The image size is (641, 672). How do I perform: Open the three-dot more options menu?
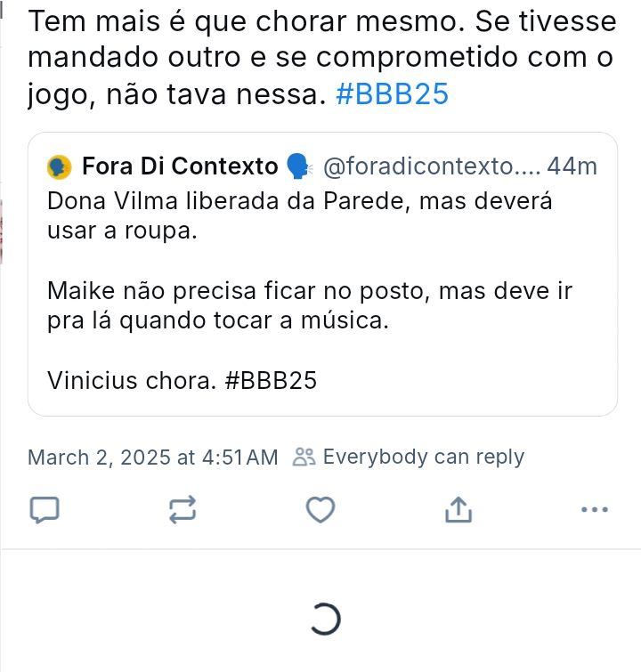pyautogui.click(x=594, y=510)
